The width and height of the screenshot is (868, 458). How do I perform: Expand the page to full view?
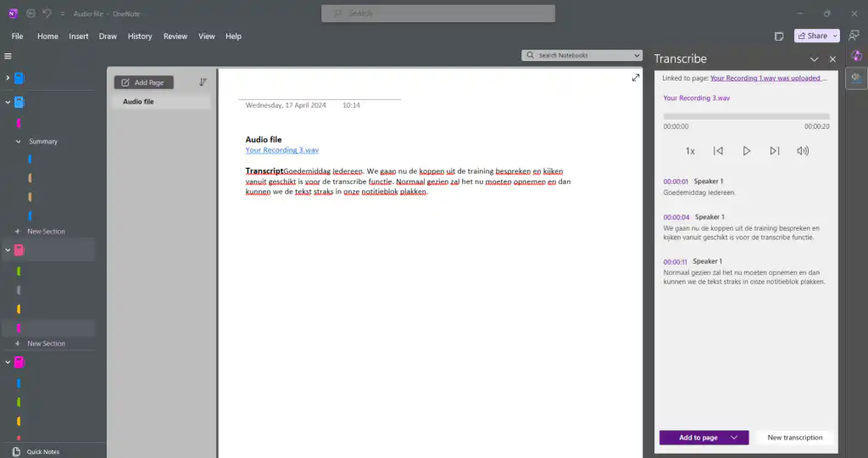pos(636,77)
